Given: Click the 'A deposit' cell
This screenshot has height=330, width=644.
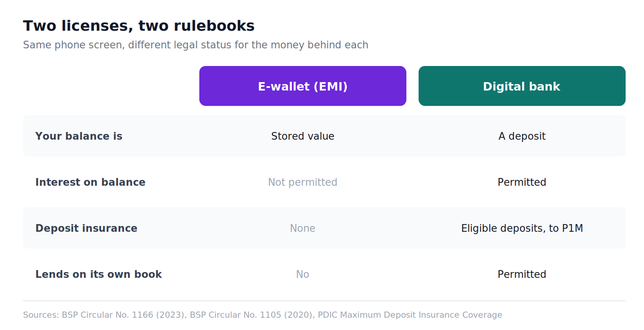Looking at the screenshot, I should pyautogui.click(x=522, y=136).
